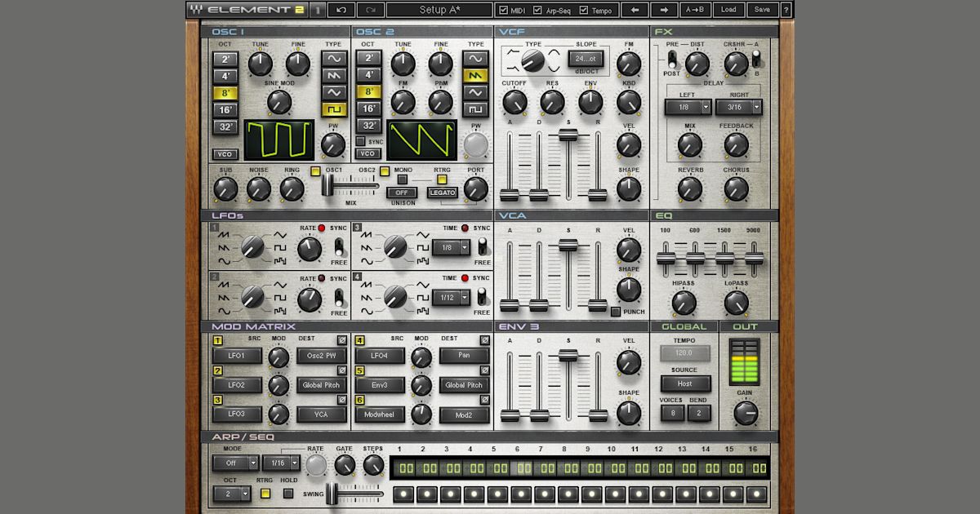980x514 pixels.
Task: Select OSC 2 octave 4'
Action: tap(369, 75)
